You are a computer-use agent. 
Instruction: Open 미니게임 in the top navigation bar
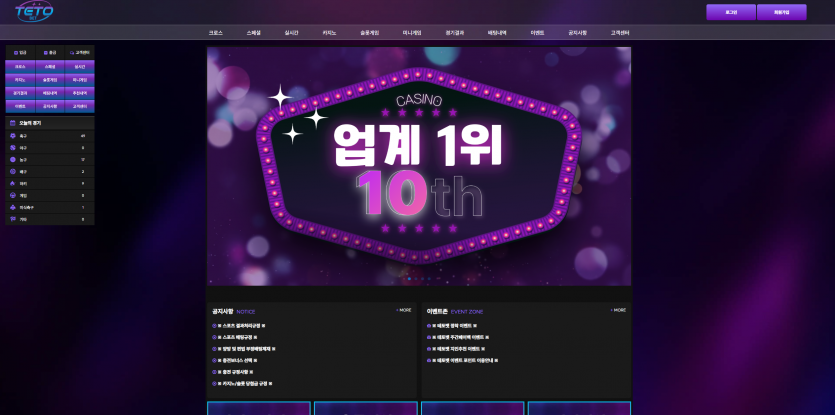pyautogui.click(x=412, y=32)
